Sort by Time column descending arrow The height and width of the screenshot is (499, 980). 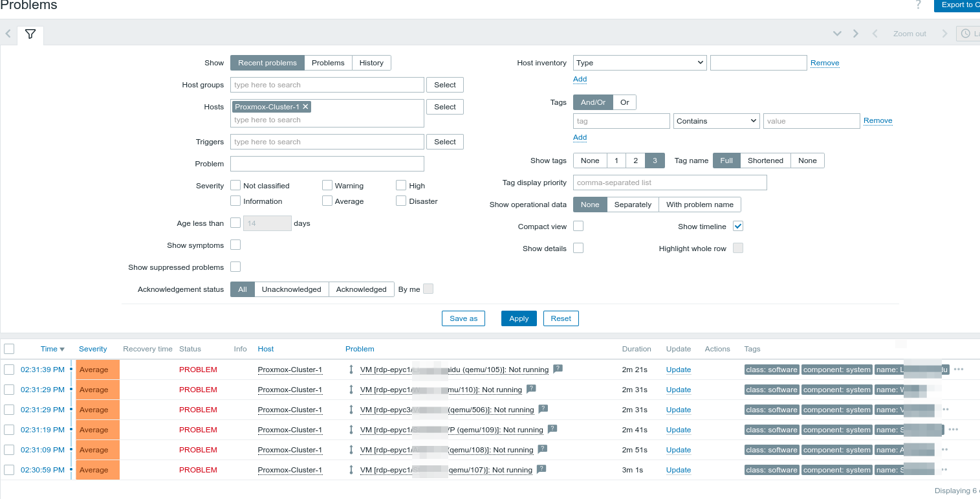click(x=62, y=349)
